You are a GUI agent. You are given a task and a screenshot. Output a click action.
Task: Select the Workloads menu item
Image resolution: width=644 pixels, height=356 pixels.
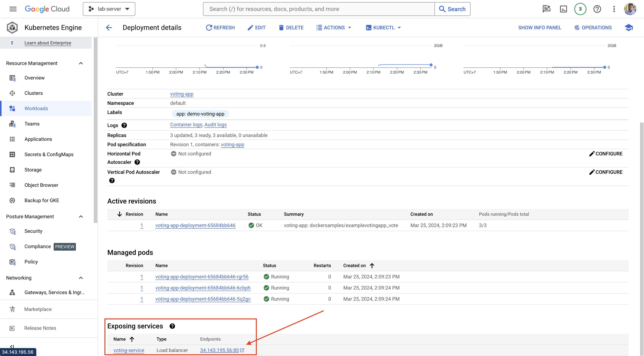coord(36,108)
